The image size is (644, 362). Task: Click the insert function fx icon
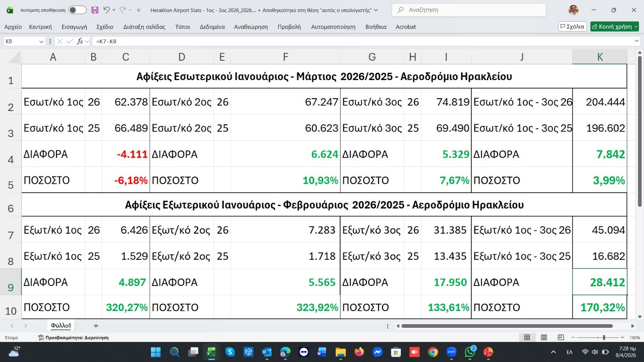point(80,41)
